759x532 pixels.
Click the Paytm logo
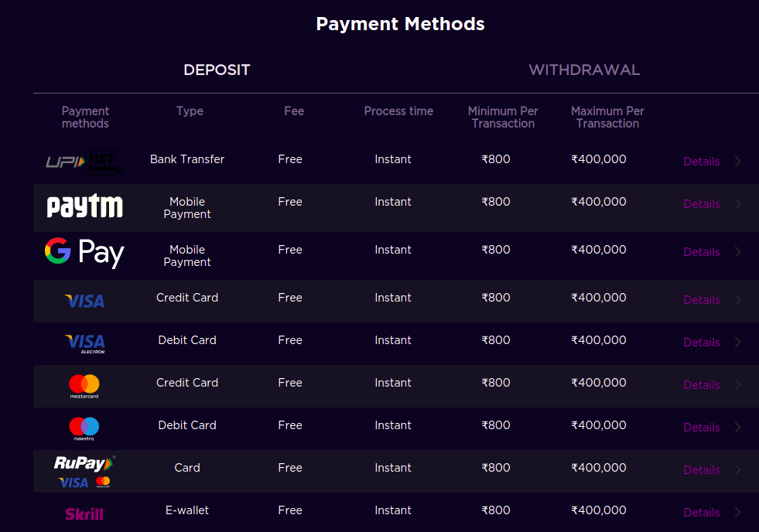coord(84,206)
